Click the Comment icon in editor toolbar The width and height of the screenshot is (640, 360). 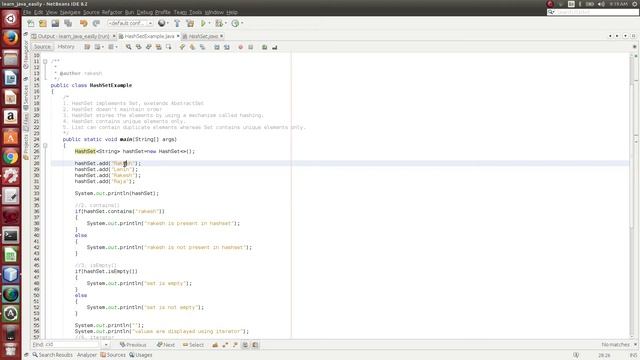pyautogui.click(x=264, y=47)
